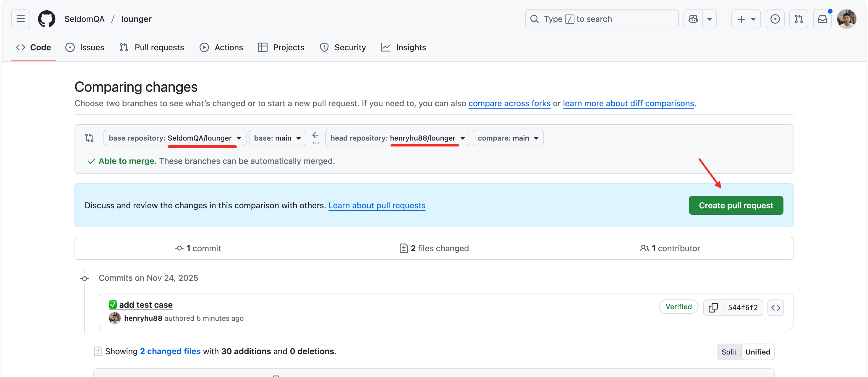Click the Create pull request button

tap(736, 205)
